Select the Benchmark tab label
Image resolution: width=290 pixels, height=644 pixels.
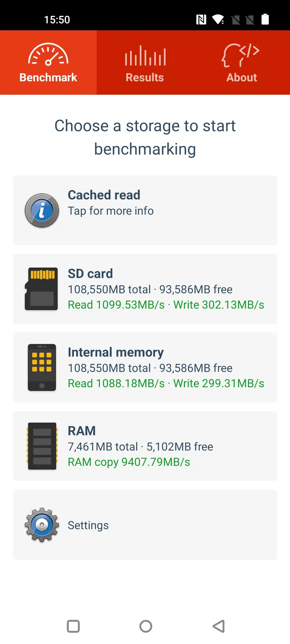48,77
